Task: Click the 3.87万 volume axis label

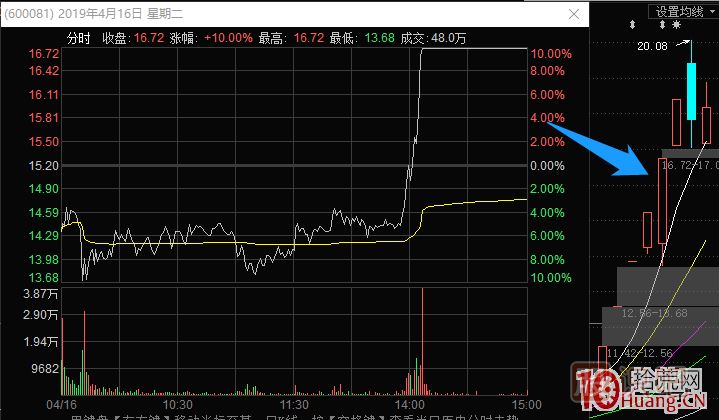Action: (44, 293)
